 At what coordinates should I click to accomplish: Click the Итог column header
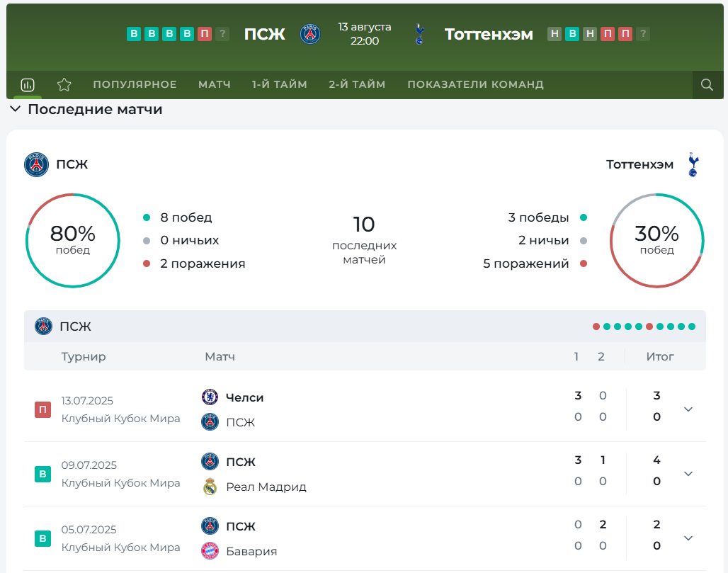[x=660, y=356]
